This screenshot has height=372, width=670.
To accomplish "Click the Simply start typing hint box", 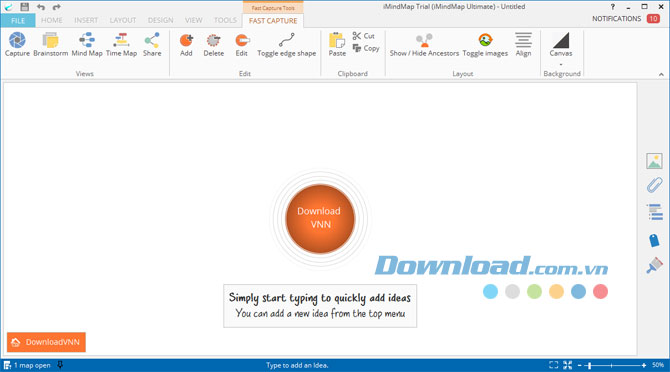I will (x=320, y=306).
